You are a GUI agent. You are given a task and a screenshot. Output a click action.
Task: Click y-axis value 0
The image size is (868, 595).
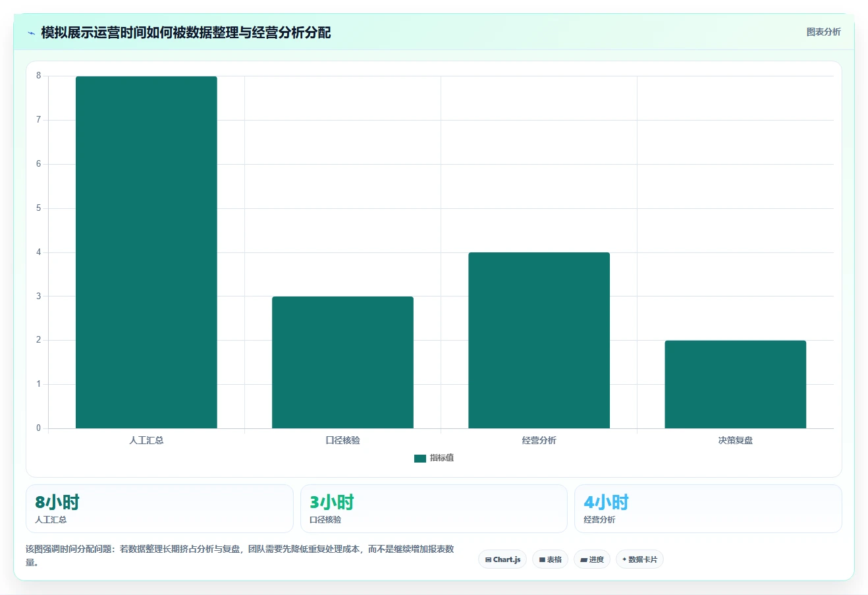38,428
